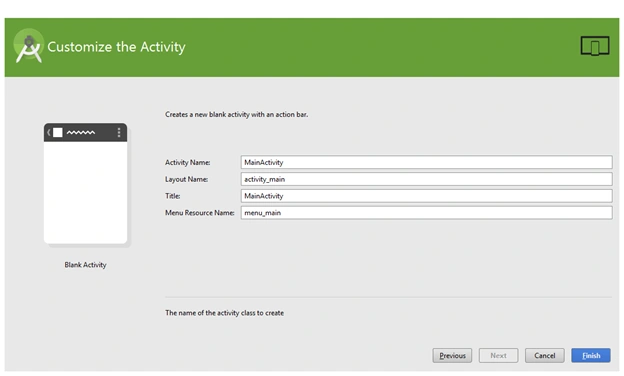Click the 'Activity Name:' label
Screen dimensions: 624x376
(x=187, y=162)
